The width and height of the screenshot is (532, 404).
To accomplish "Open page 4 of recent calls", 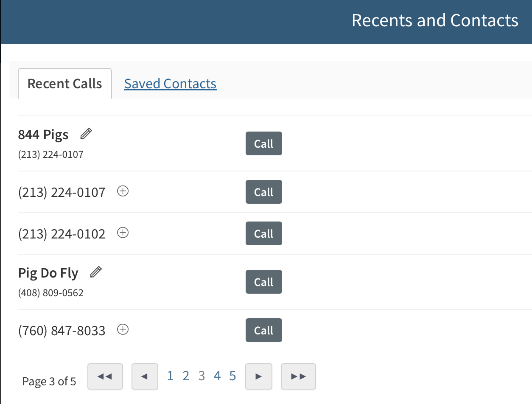I will (x=217, y=376).
